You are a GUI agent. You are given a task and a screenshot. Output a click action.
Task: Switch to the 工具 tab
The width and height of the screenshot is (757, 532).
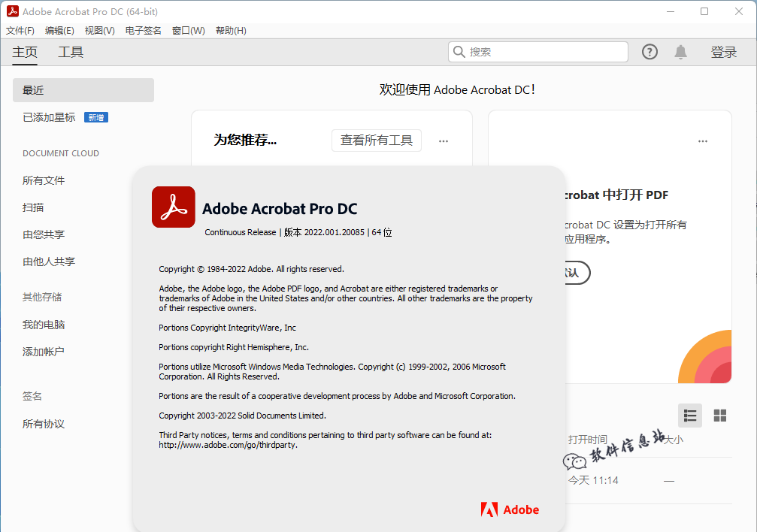click(71, 52)
